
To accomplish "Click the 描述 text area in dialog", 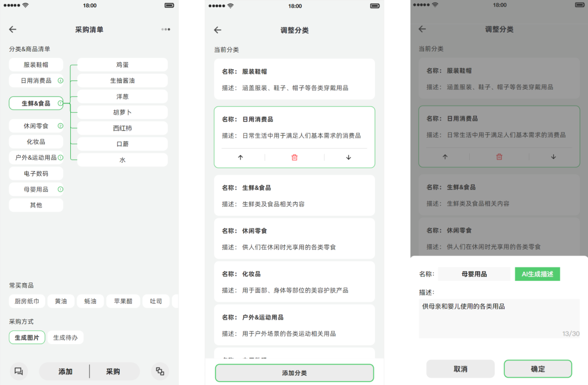I will click(x=499, y=318).
